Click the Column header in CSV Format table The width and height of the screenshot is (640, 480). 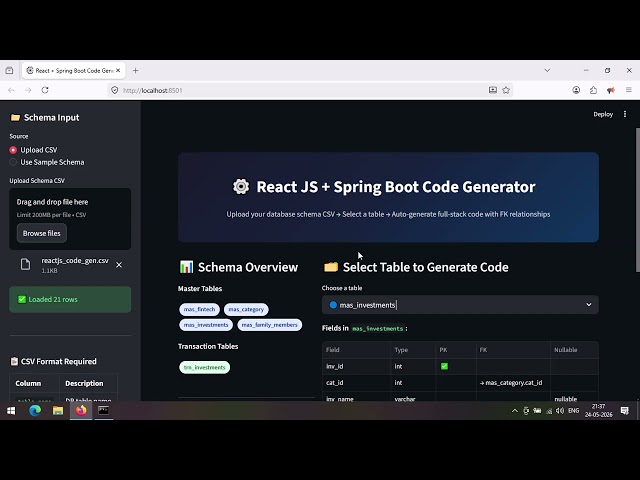click(28, 383)
